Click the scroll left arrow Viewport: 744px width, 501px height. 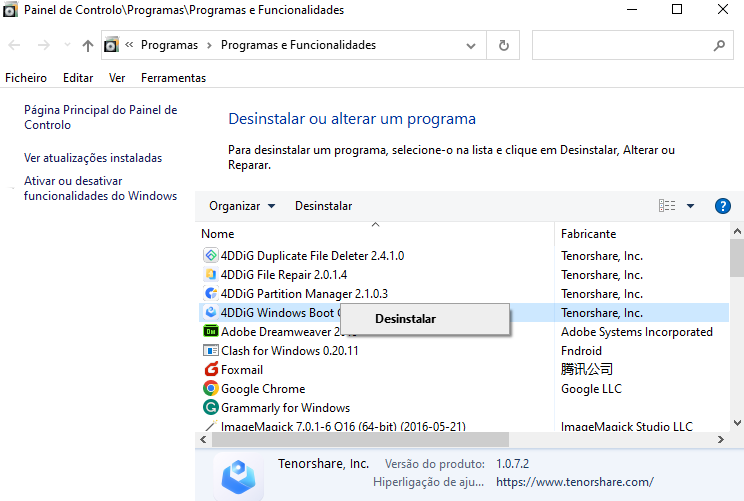coord(203,439)
